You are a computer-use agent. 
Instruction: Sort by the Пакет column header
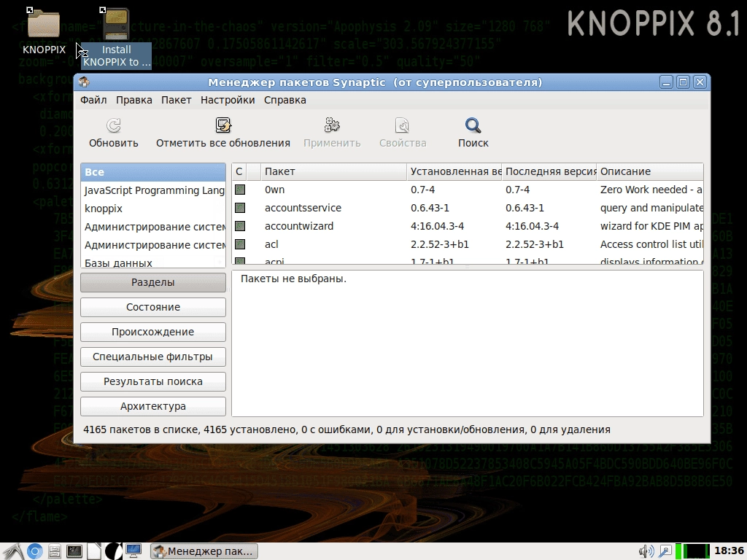coord(333,171)
